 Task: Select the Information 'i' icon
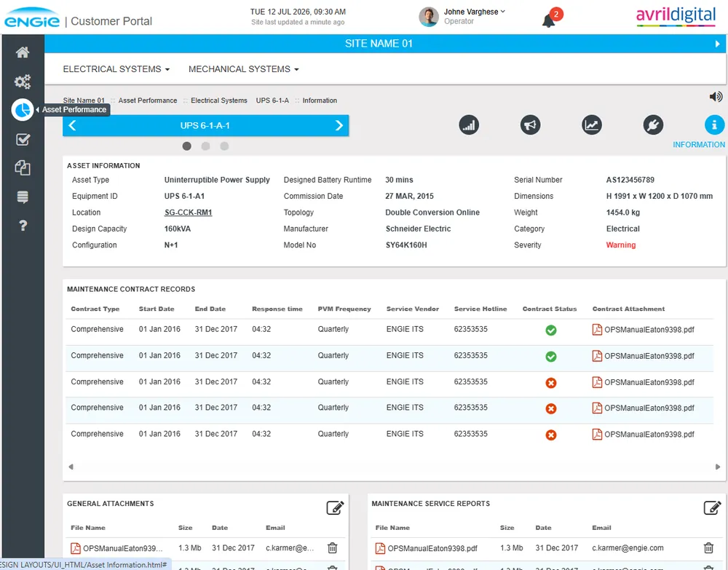tap(714, 125)
